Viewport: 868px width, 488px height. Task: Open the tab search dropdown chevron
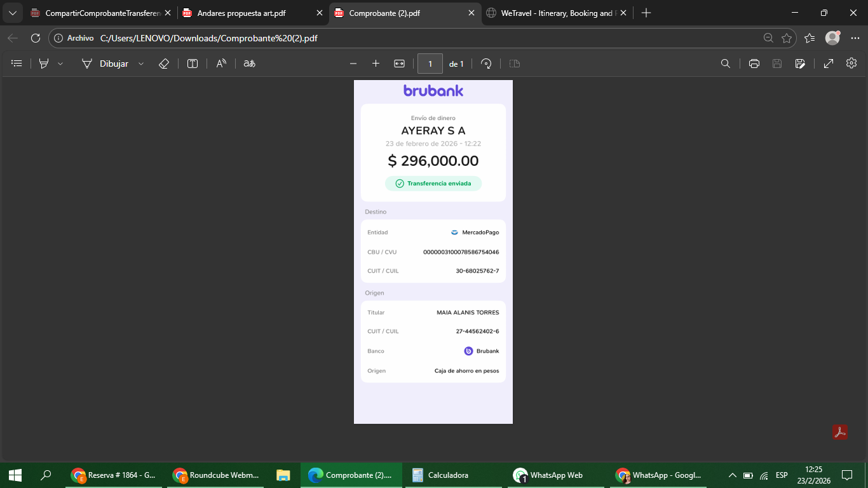(x=12, y=13)
